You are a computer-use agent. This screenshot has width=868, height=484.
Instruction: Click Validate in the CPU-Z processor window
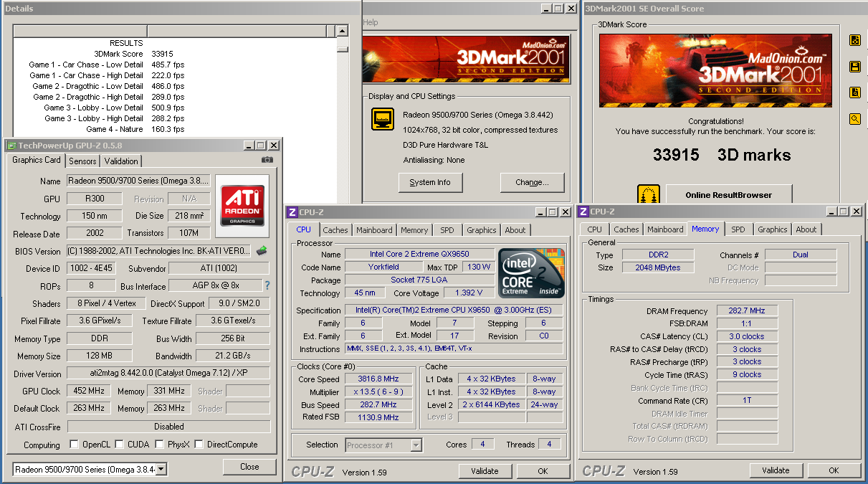[485, 471]
